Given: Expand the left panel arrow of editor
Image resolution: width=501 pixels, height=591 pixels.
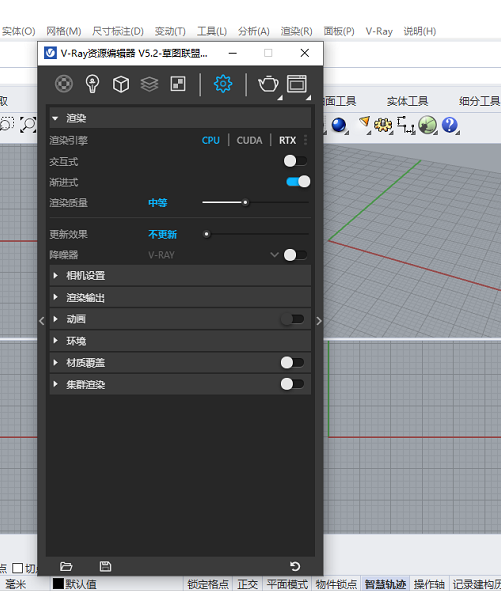Looking at the screenshot, I should coord(41,321).
